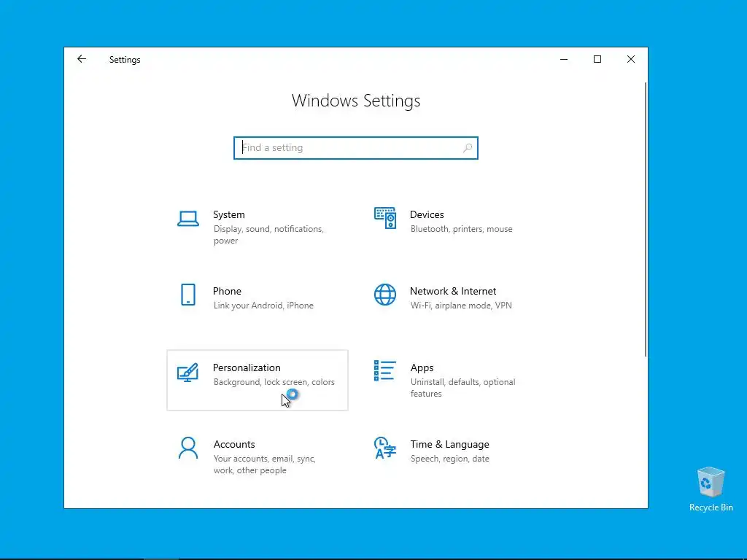Click 'Background, lock screen, colors' description

pyautogui.click(x=274, y=382)
